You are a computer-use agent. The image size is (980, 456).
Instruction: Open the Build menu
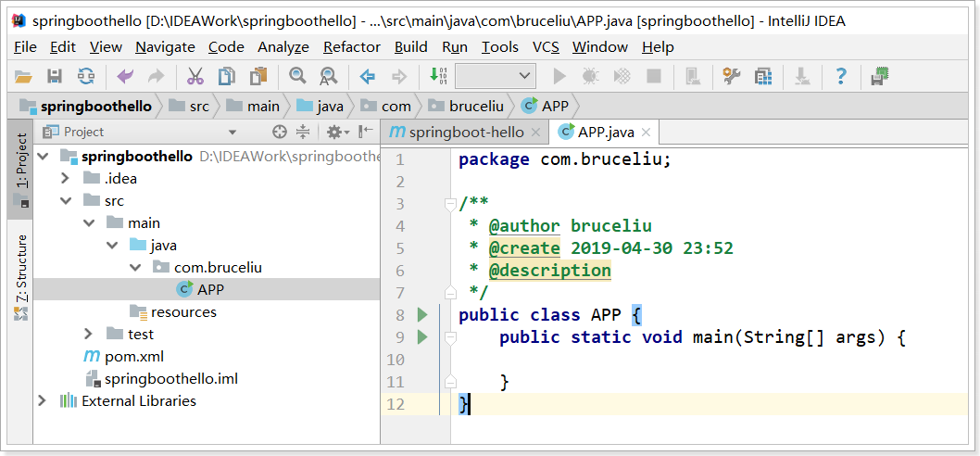[411, 47]
